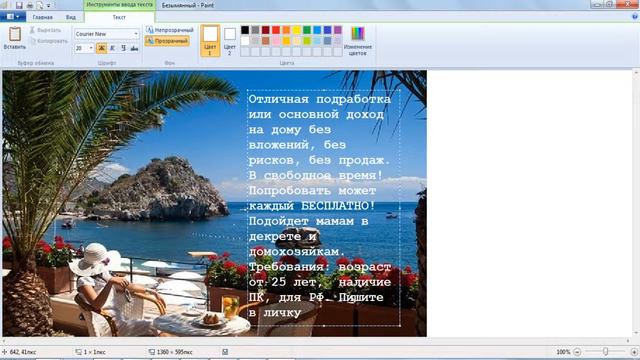Select Прозрачный transparent background option

(x=167, y=41)
